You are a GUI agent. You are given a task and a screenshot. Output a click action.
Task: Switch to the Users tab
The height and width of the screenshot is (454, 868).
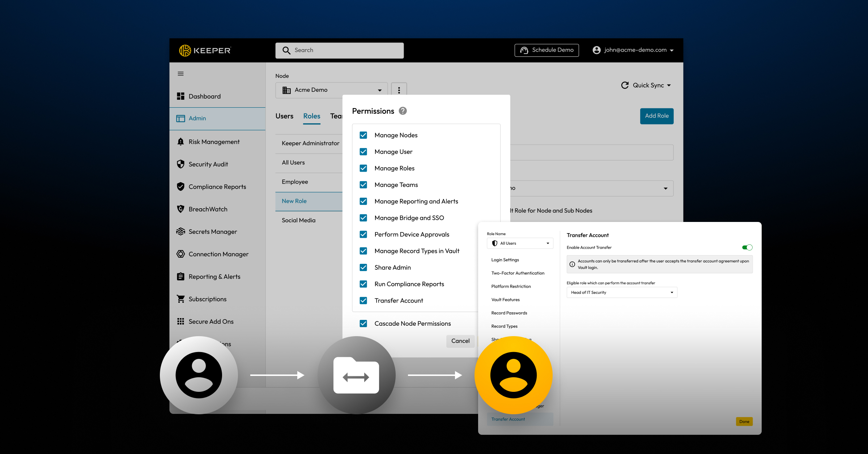tap(284, 116)
